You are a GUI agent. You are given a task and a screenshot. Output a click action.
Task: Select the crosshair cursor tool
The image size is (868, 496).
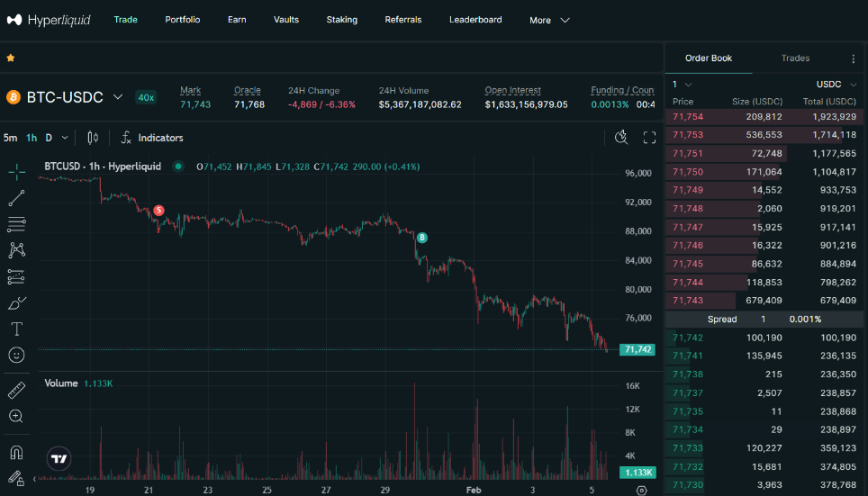tap(16, 172)
